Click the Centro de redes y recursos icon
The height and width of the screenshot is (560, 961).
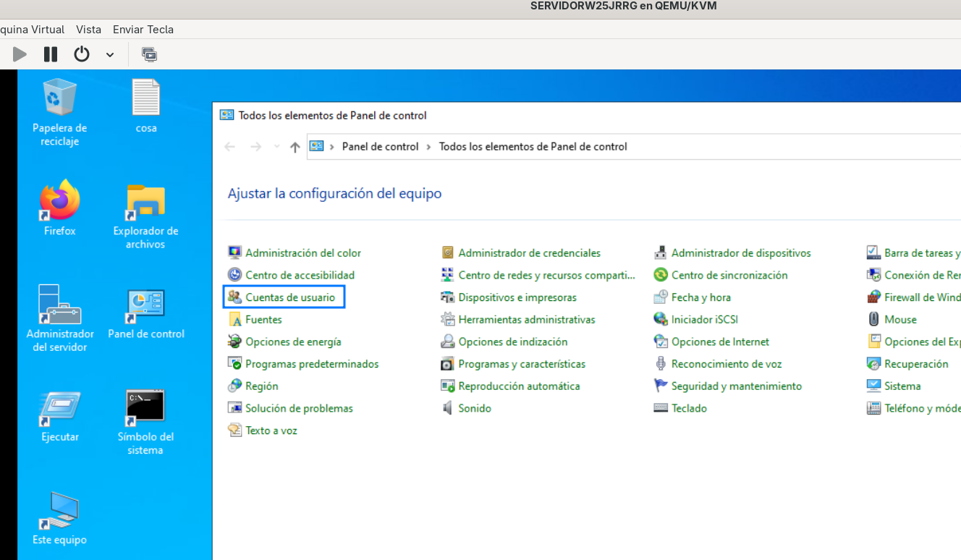(447, 275)
